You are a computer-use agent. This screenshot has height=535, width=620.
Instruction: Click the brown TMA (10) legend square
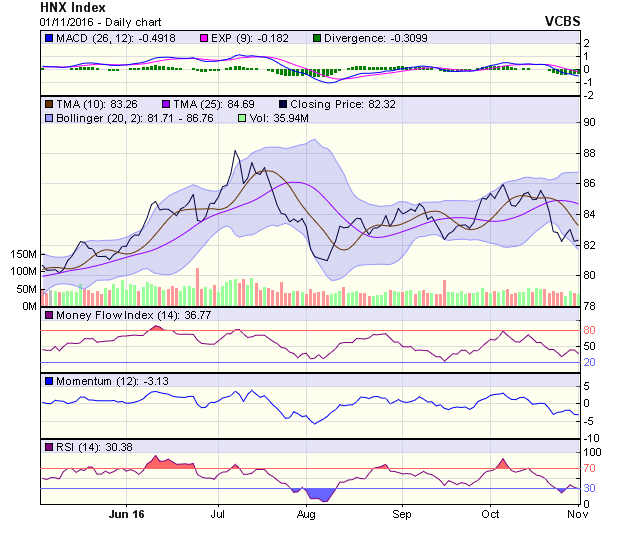[x=48, y=103]
